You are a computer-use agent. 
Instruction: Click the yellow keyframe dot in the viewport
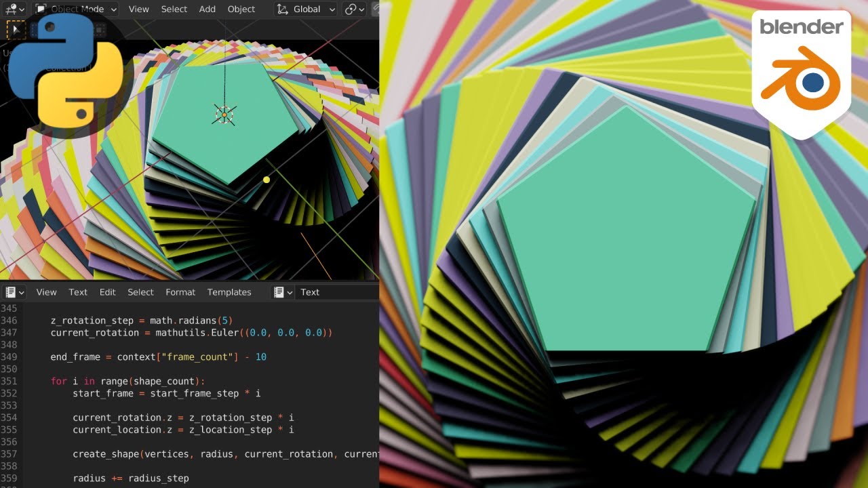tap(266, 179)
